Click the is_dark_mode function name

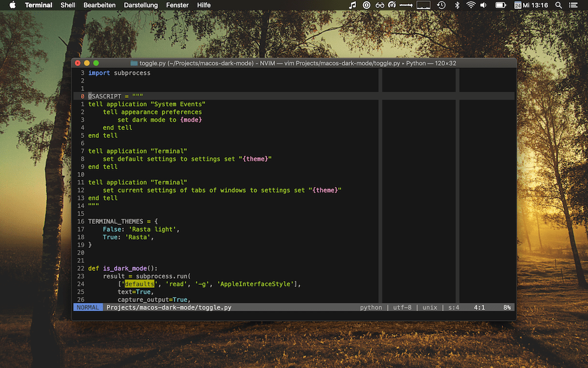125,268
